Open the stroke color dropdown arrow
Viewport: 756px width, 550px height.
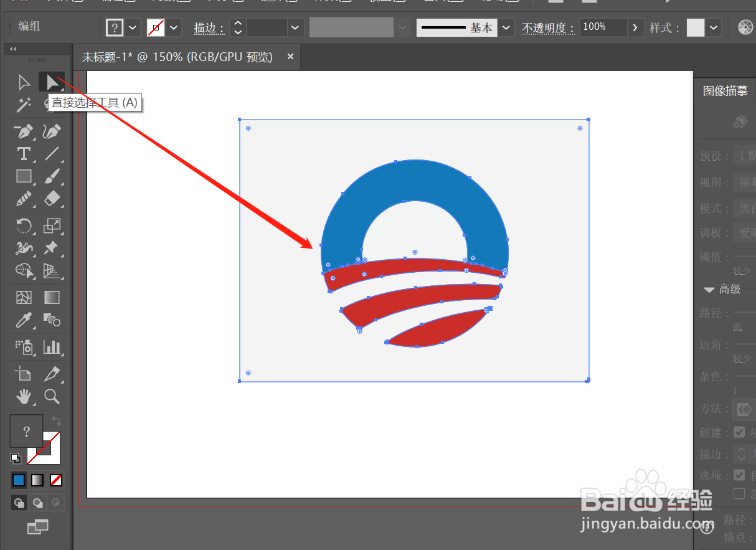pos(174,27)
